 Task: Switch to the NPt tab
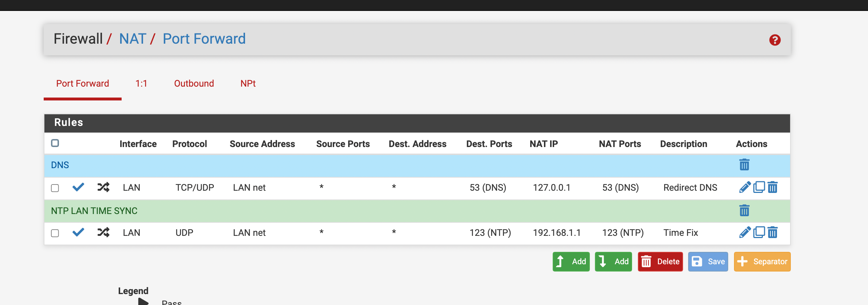pyautogui.click(x=248, y=83)
